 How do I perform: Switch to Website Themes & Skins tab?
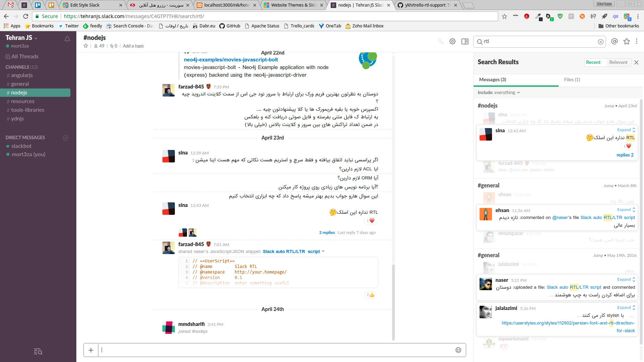tap(293, 5)
